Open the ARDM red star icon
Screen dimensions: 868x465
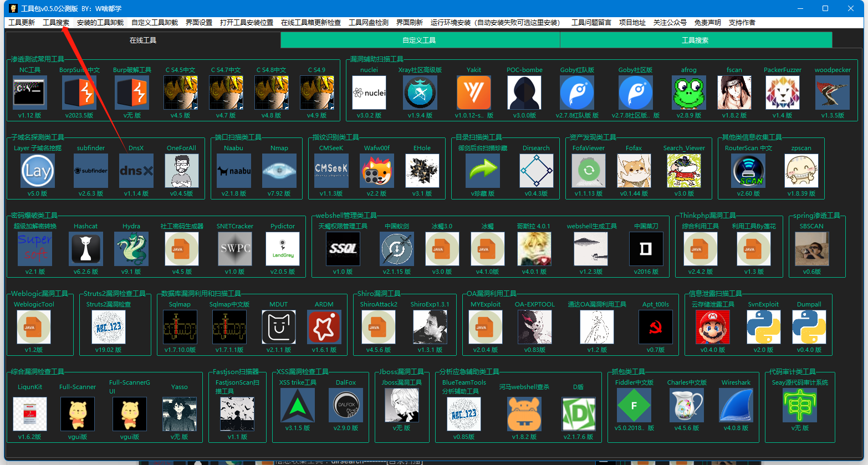coord(324,327)
